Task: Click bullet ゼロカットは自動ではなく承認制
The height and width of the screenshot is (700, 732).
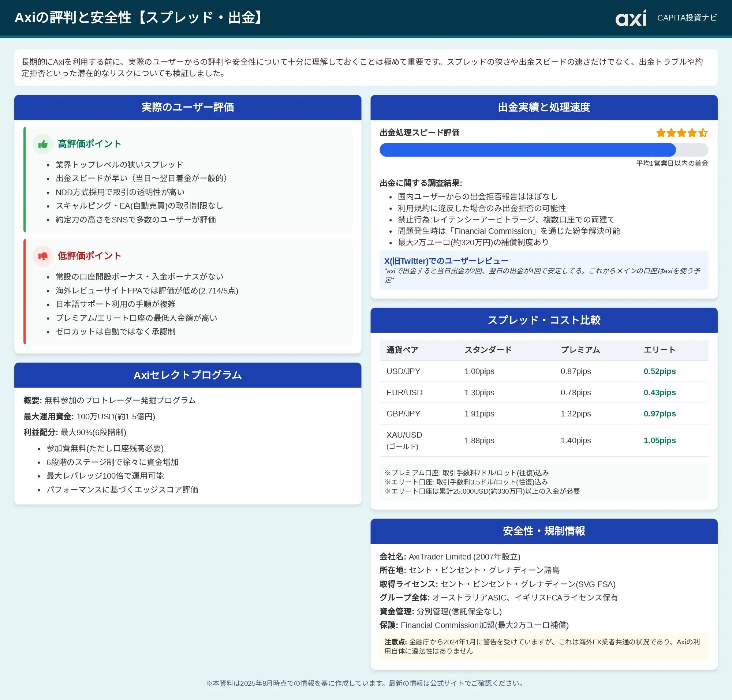Action: point(115,332)
